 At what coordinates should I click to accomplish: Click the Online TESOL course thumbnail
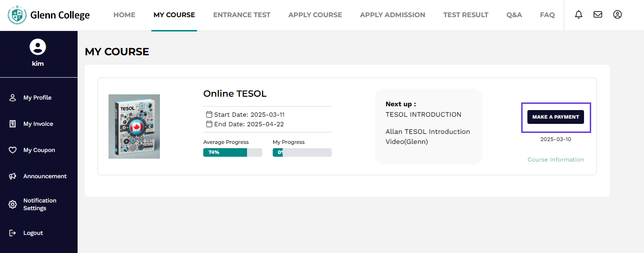[134, 126]
